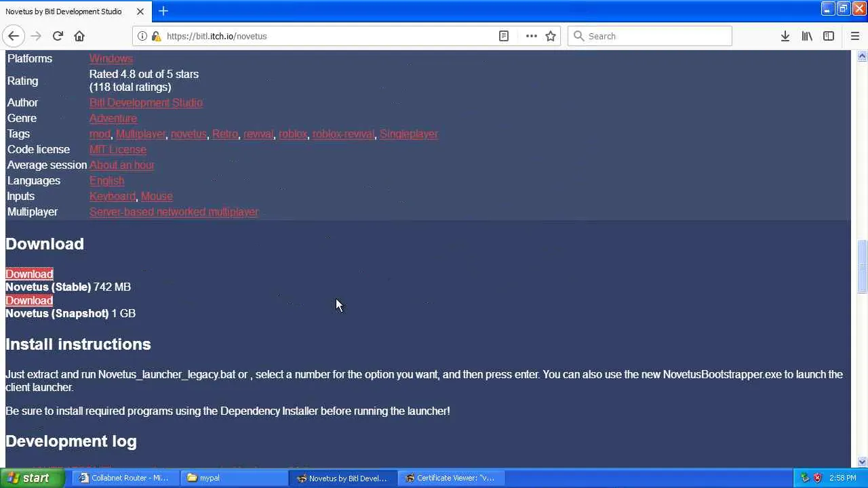Select the Keyboard input link
Image resolution: width=868 pixels, height=488 pixels.
point(113,196)
